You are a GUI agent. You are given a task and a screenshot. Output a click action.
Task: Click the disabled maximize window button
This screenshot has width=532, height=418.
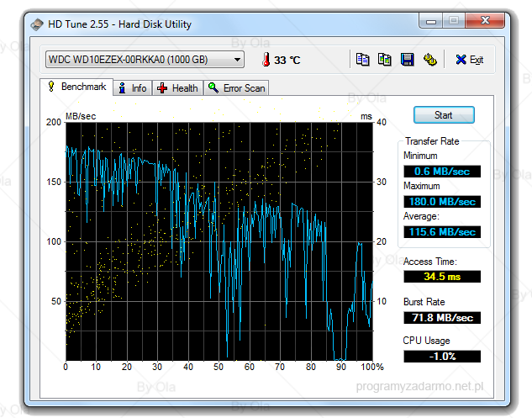coord(454,21)
